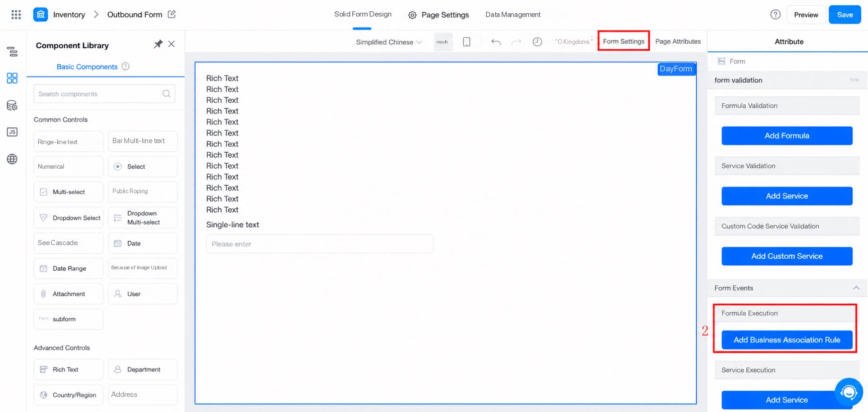Image resolution: width=868 pixels, height=412 pixels.
Task: Click the undo arrow in toolbar
Action: pyautogui.click(x=496, y=42)
